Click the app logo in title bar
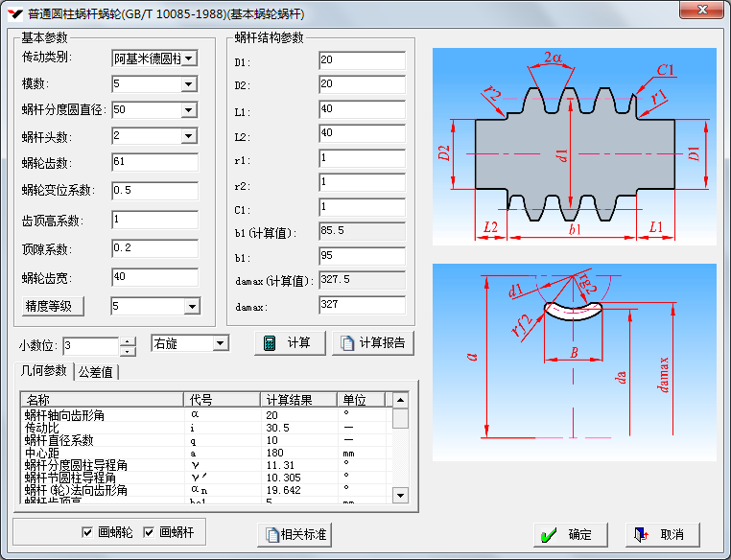The width and height of the screenshot is (731, 560). click(x=13, y=13)
